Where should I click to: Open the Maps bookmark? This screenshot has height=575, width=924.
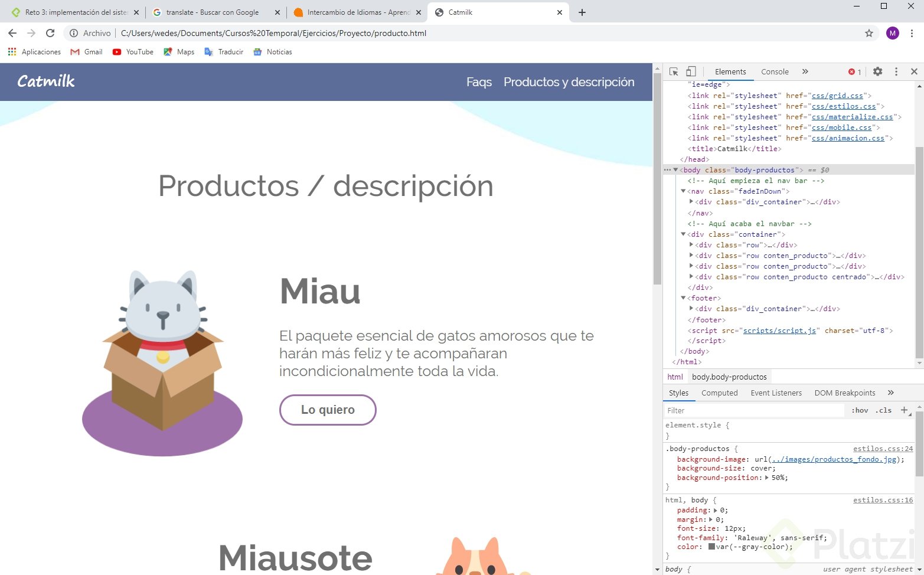tap(179, 52)
